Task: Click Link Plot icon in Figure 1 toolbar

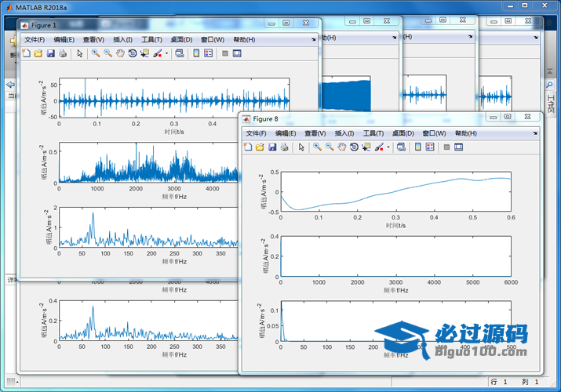Action: point(180,53)
